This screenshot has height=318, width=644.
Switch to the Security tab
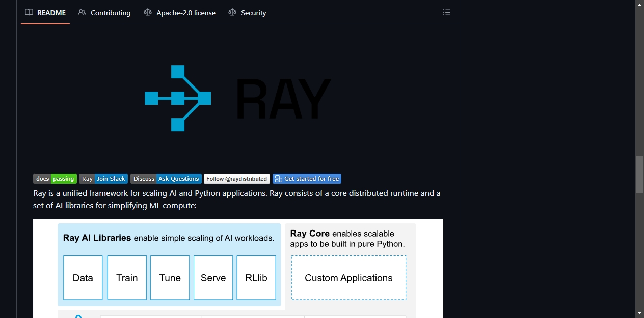click(247, 12)
